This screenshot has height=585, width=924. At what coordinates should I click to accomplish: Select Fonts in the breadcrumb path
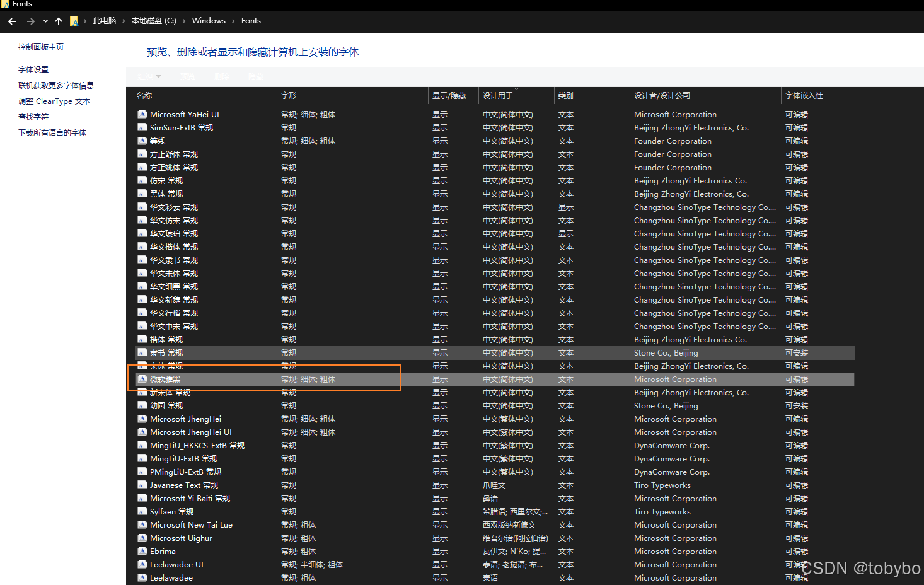(x=251, y=21)
